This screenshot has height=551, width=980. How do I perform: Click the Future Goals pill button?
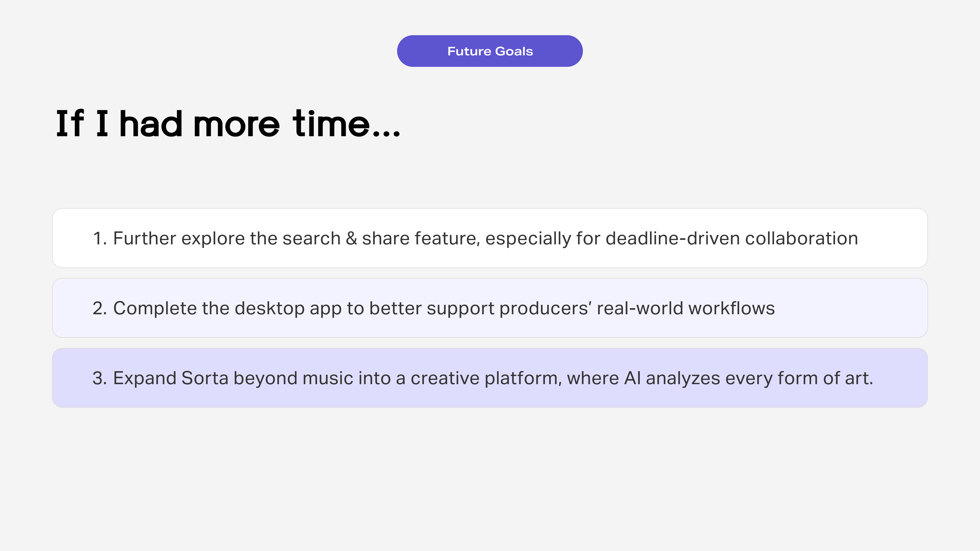[x=490, y=51]
